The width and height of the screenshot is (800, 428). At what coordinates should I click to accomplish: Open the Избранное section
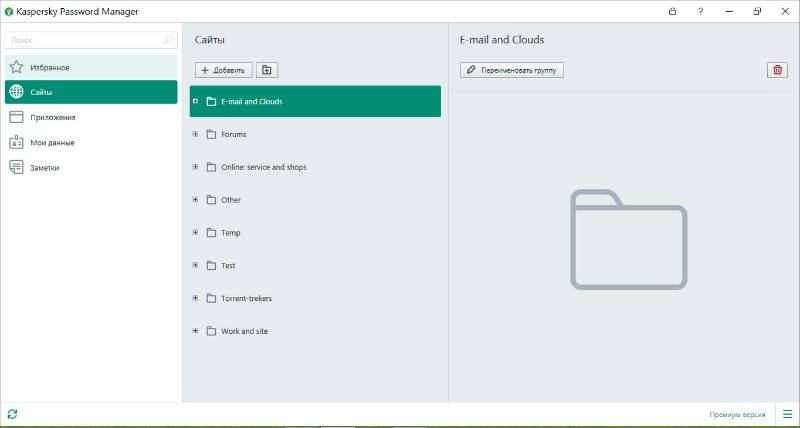90,67
